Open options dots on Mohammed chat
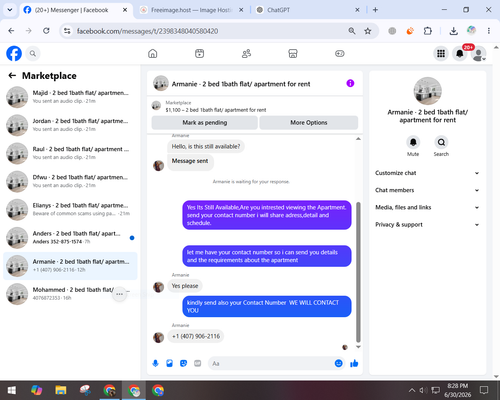Screen dimensions: 500x400 click(119, 294)
